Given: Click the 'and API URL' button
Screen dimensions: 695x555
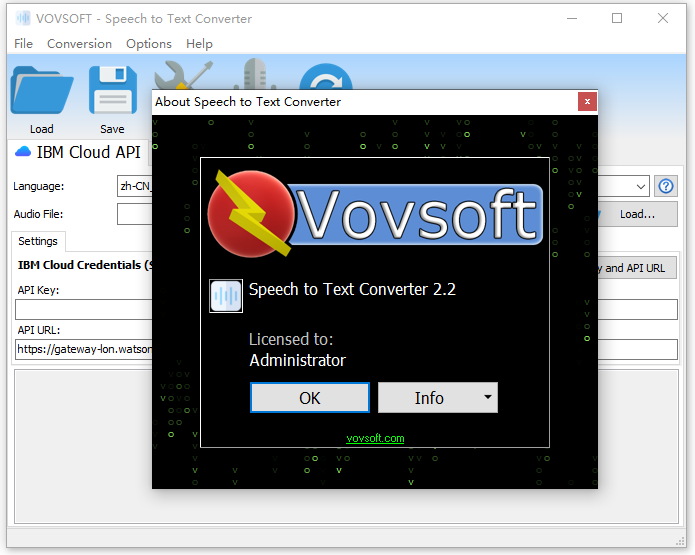Looking at the screenshot, I should click(635, 268).
